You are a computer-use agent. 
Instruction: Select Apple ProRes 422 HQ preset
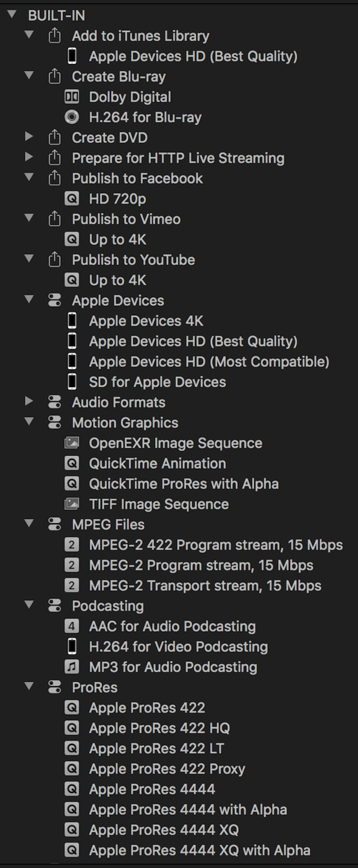[159, 728]
